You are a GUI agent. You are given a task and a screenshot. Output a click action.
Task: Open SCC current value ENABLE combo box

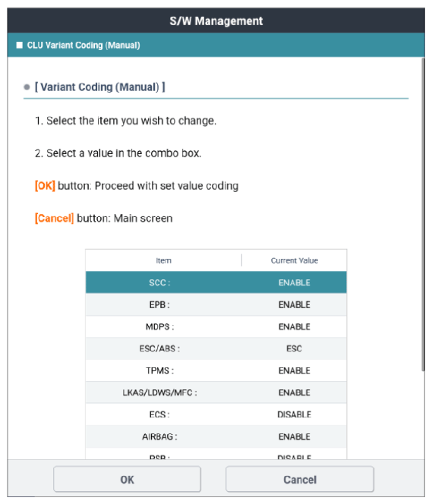coord(294,282)
